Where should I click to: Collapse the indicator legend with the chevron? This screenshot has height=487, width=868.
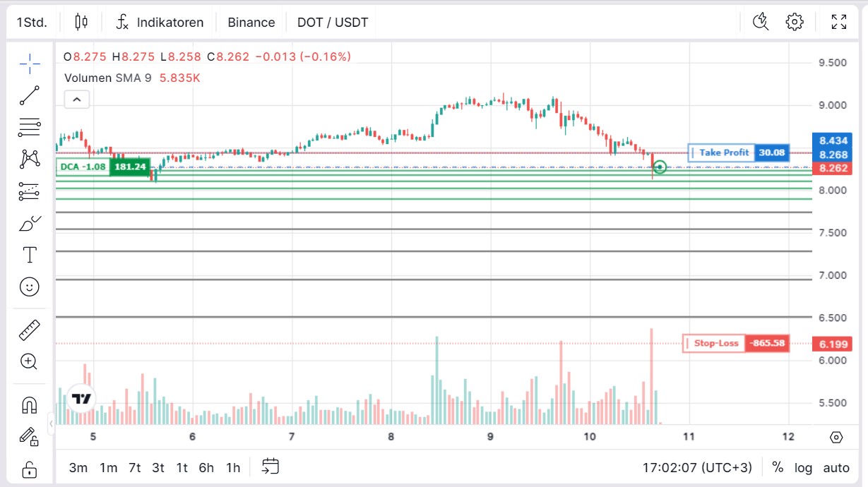(76, 100)
